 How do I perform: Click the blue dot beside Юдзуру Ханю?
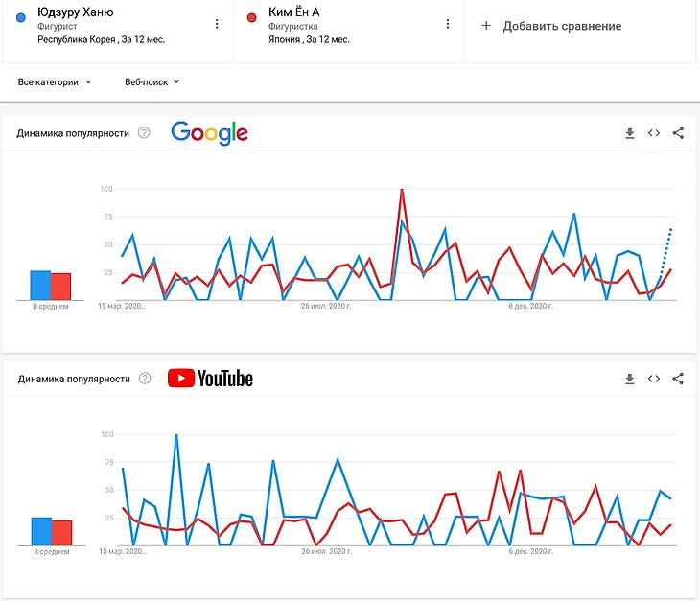pos(21,15)
